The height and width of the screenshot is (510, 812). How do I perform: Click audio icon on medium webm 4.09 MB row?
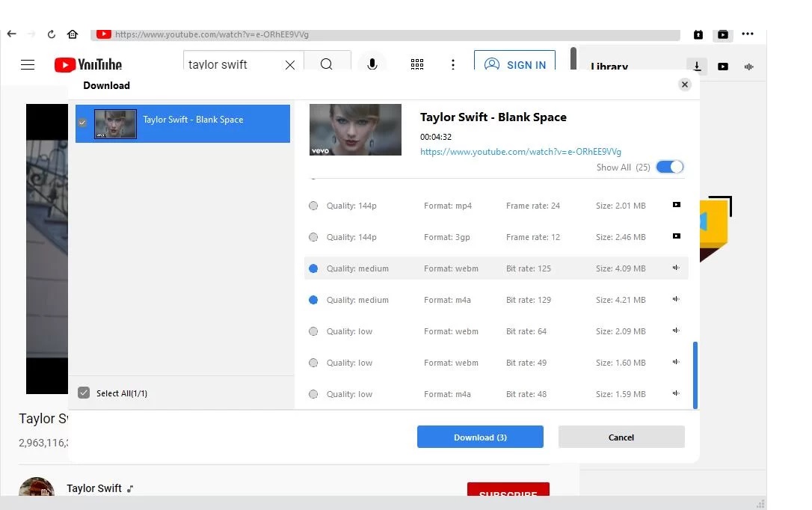(676, 268)
